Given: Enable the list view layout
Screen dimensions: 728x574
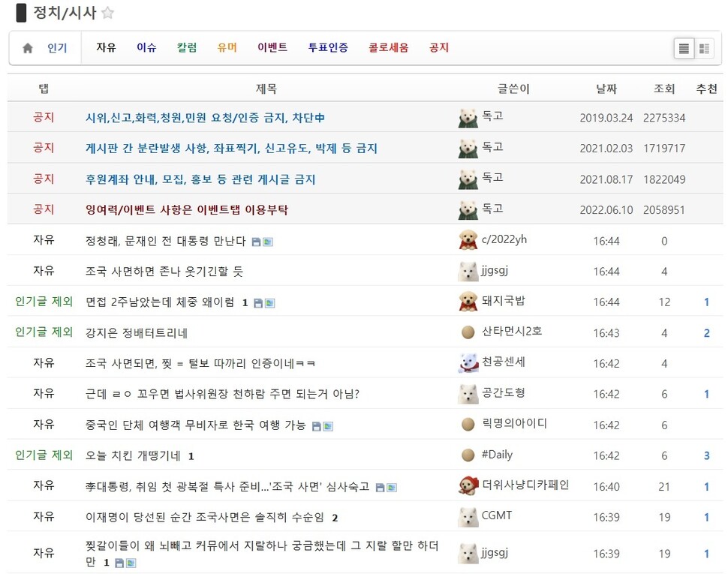Looking at the screenshot, I should (684, 47).
